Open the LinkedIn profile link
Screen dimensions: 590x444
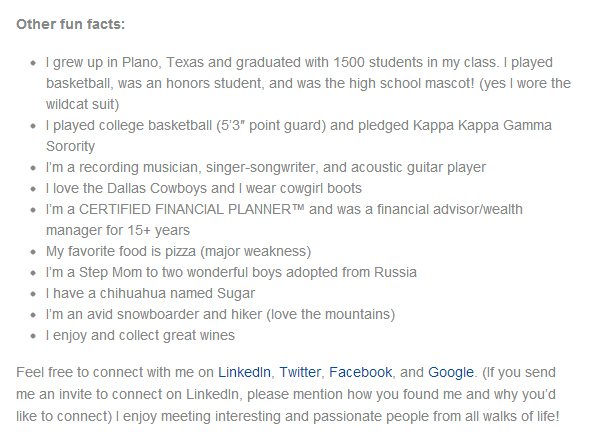[244, 372]
